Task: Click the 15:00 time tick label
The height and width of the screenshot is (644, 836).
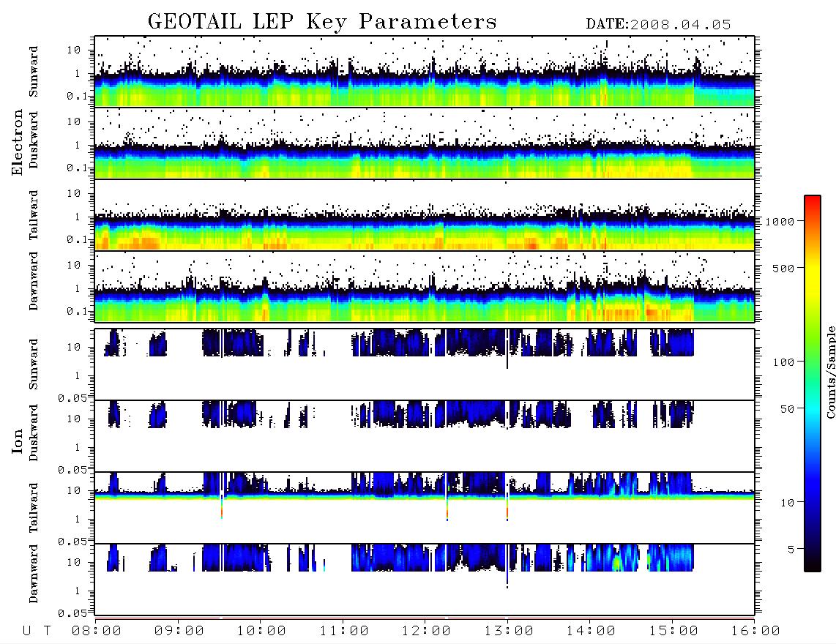Action: point(673,632)
